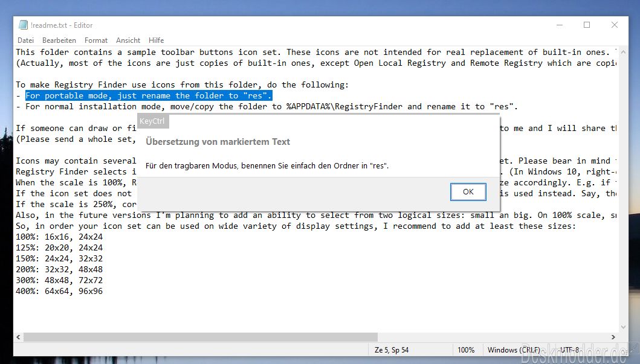The image size is (640, 364).
Task: Click the text '125%: 20x20, 24x24'
Action: [59, 248]
